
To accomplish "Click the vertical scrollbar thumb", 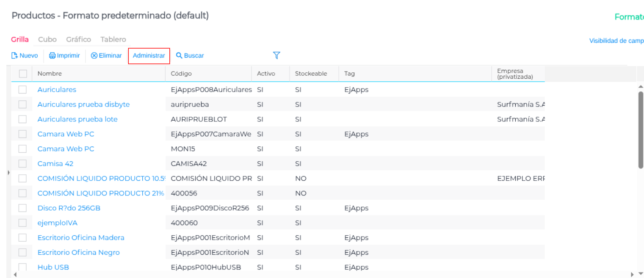I will point(641,130).
